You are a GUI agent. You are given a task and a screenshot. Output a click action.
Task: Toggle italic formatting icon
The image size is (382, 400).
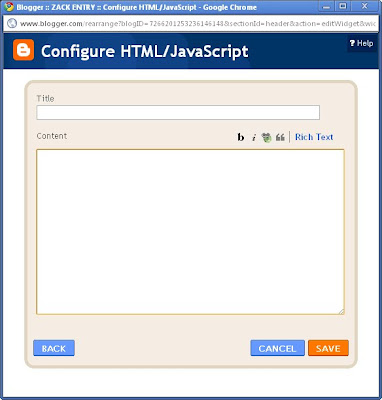click(254, 137)
